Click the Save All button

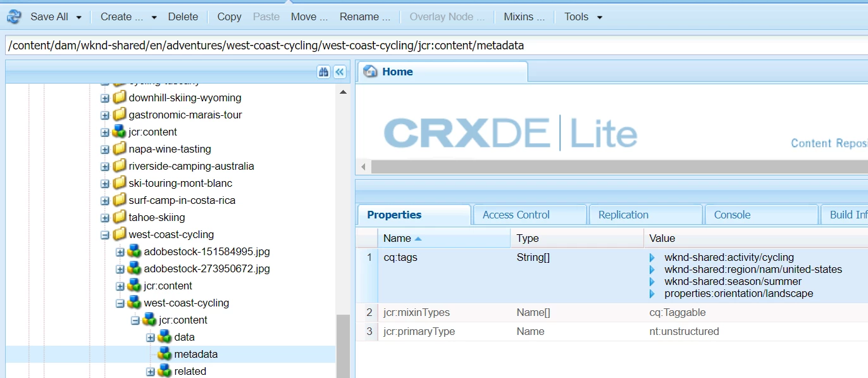click(x=49, y=17)
